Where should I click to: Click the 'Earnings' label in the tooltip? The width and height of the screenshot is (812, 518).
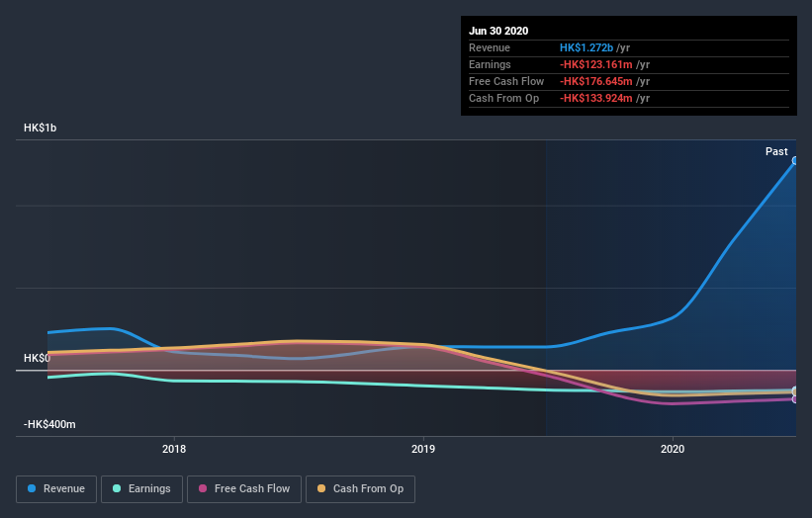490,64
